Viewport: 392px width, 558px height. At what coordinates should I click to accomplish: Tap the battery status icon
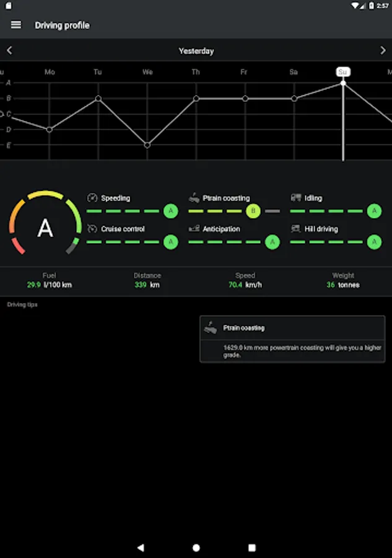[x=372, y=6]
